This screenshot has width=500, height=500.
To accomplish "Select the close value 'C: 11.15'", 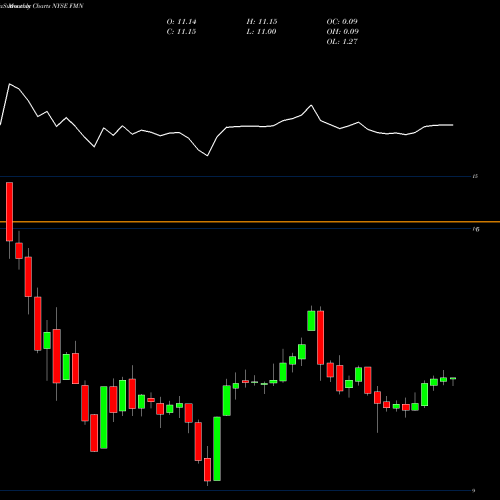I will click(181, 32).
